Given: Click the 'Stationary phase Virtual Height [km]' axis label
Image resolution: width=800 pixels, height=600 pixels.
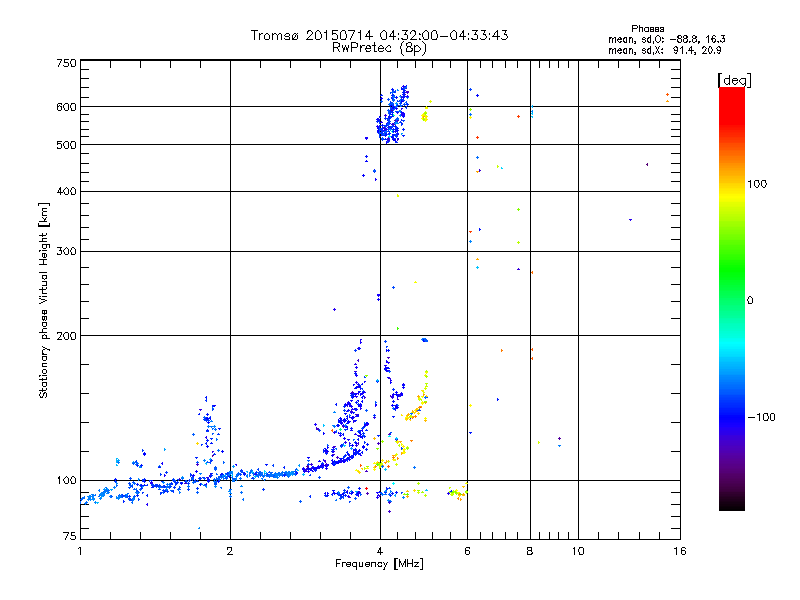Looking at the screenshot, I should coord(44,300).
